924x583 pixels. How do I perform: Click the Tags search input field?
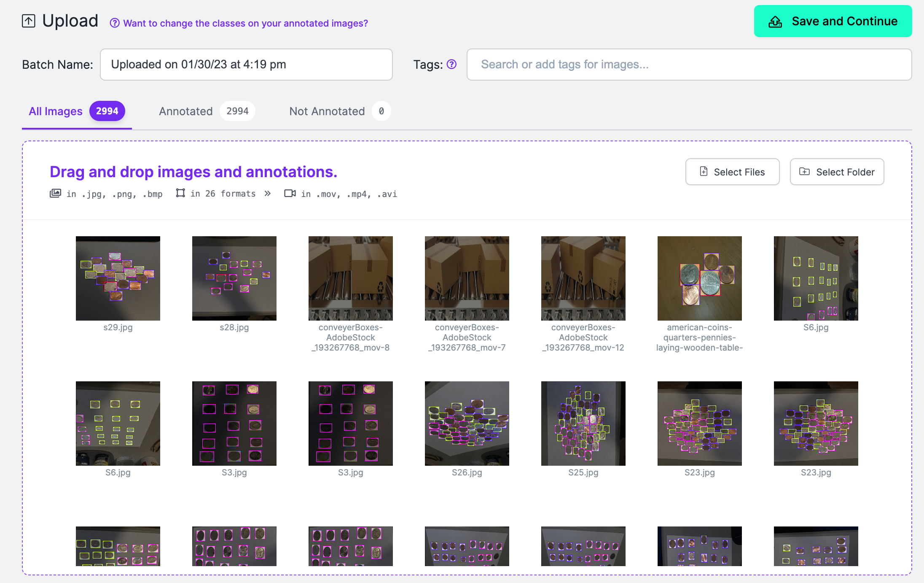(x=689, y=65)
